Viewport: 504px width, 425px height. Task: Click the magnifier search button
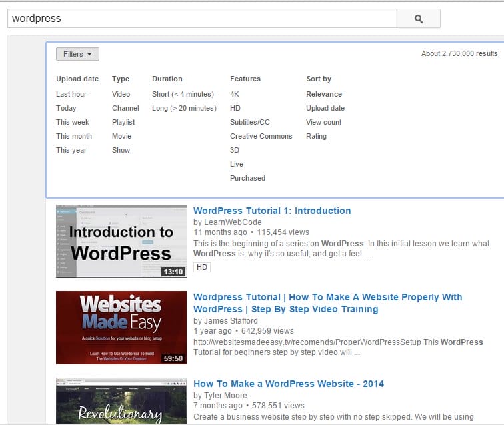click(418, 19)
